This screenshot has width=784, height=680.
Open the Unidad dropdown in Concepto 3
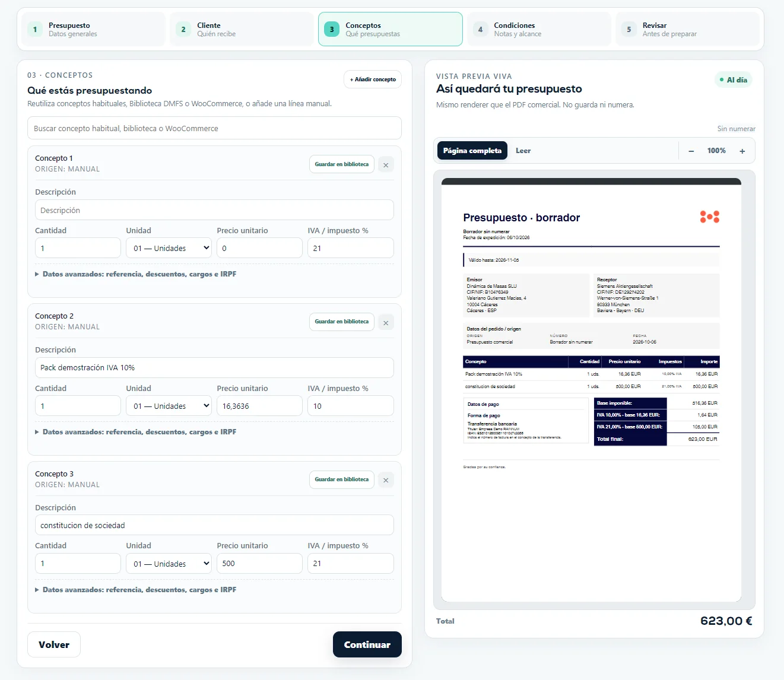tap(169, 564)
